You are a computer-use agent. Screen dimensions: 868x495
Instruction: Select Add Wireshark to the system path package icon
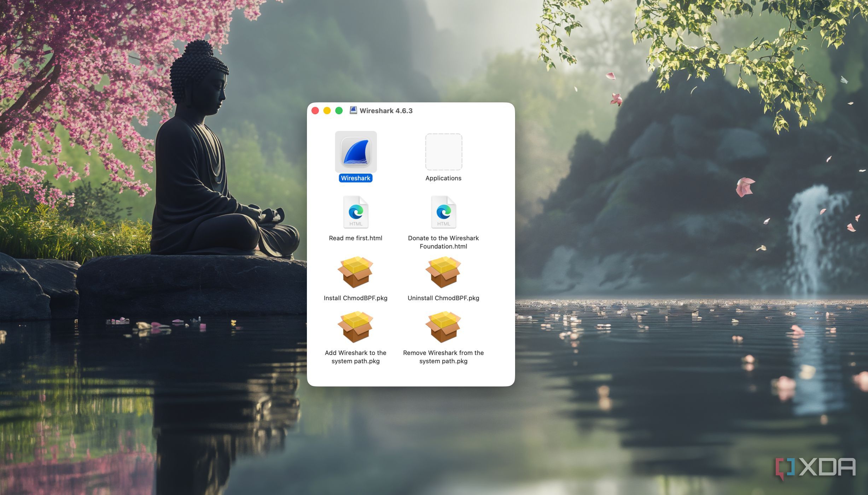pyautogui.click(x=355, y=327)
